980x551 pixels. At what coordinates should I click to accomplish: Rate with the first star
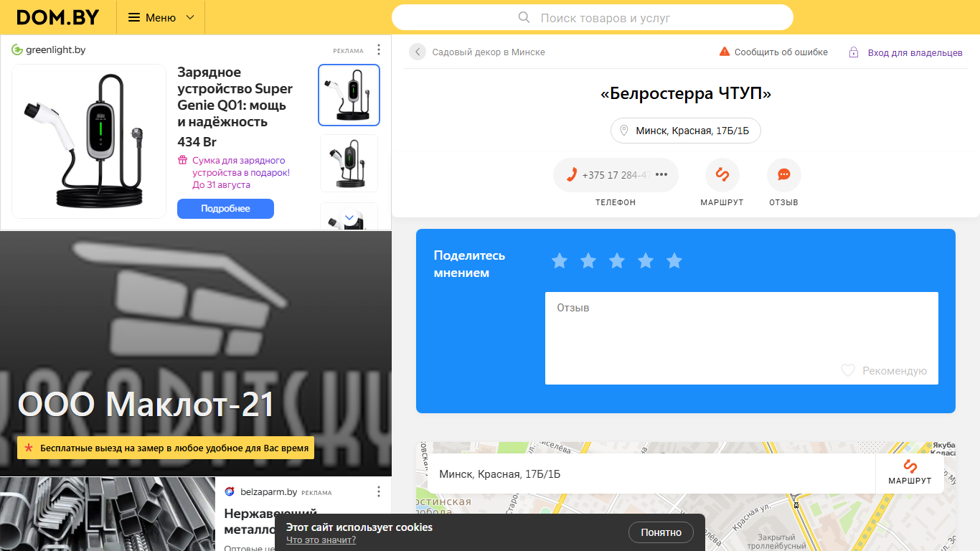point(560,260)
